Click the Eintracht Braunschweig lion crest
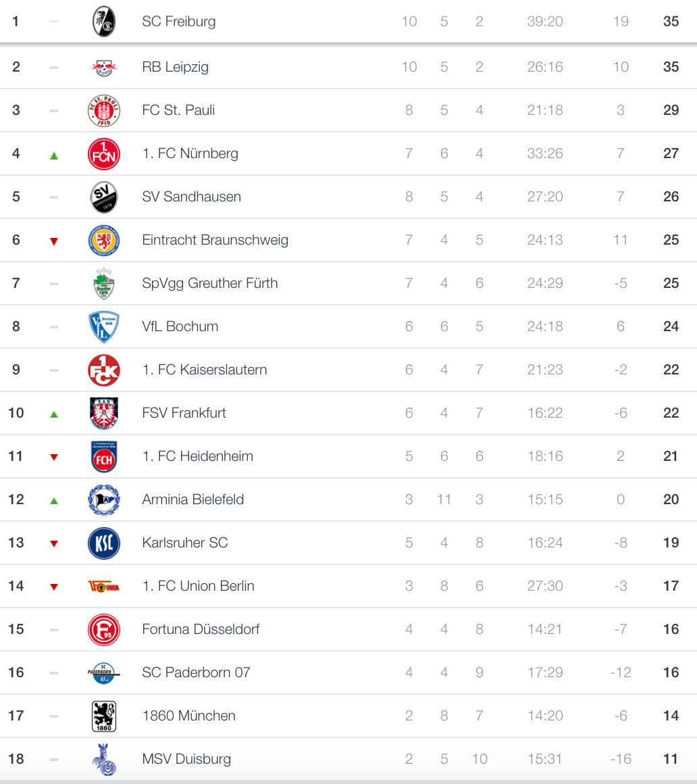 104,240
